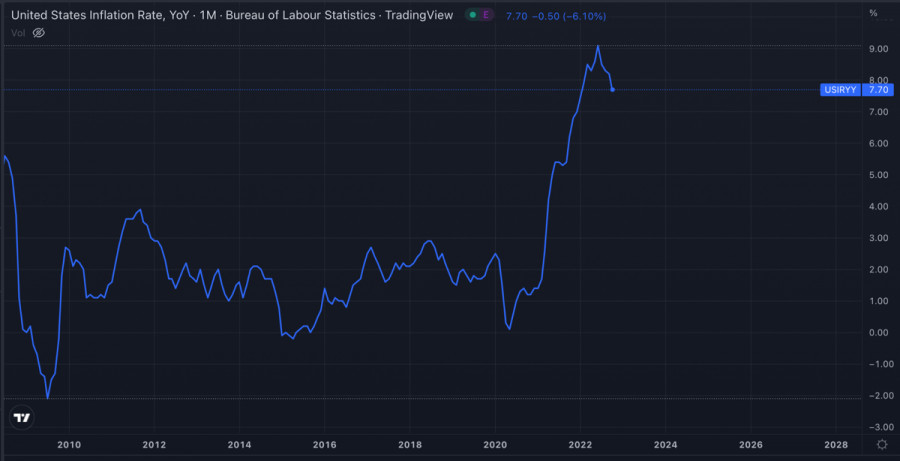
Task: Click 1.00 on the price axis
Action: tap(879, 301)
